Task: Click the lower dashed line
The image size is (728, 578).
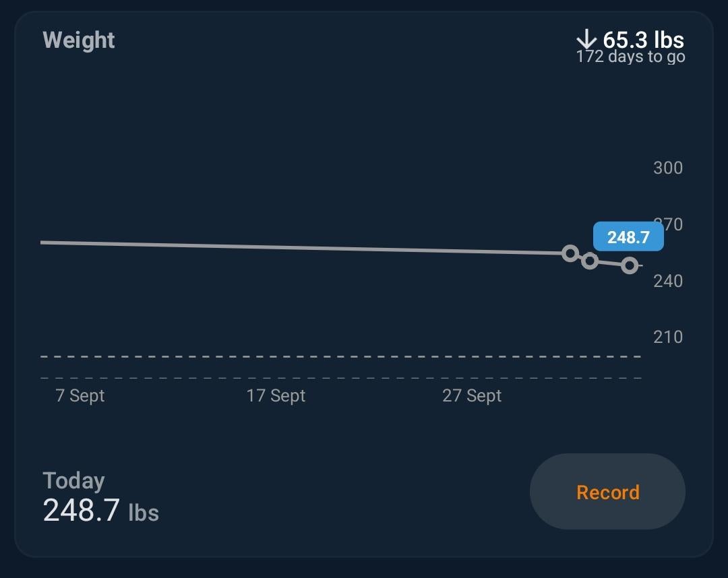Action: click(337, 378)
